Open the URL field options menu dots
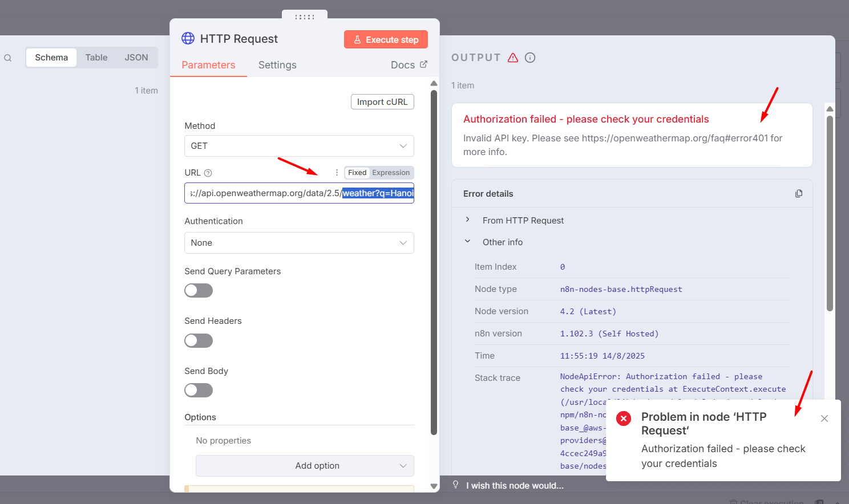The width and height of the screenshot is (849, 504). 337,172
